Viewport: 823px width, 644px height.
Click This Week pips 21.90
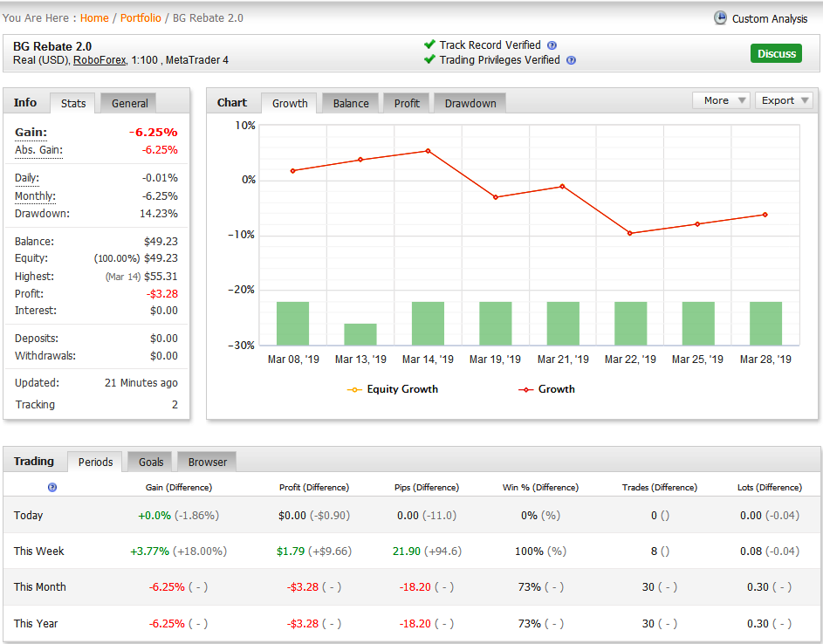[407, 552]
